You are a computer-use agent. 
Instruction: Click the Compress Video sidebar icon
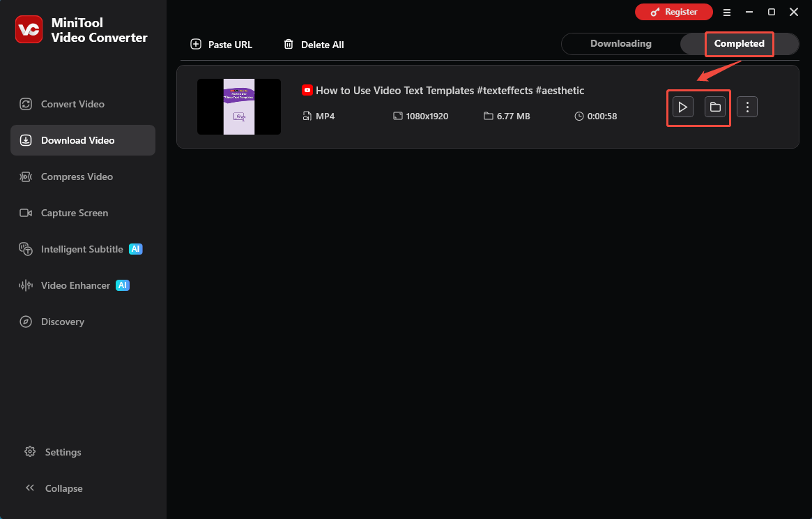[x=26, y=176]
